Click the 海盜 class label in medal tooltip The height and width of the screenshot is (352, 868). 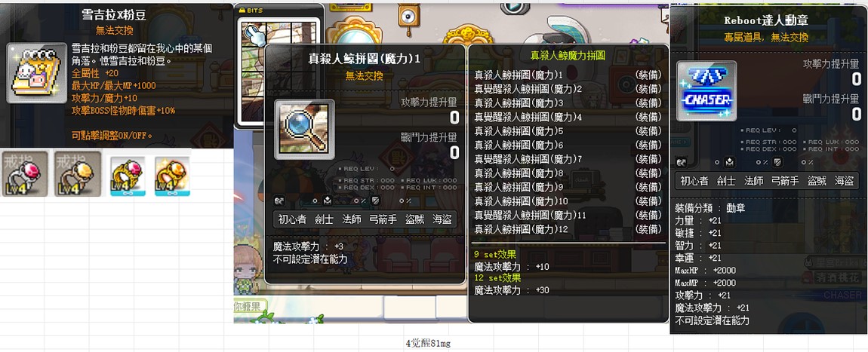845,180
